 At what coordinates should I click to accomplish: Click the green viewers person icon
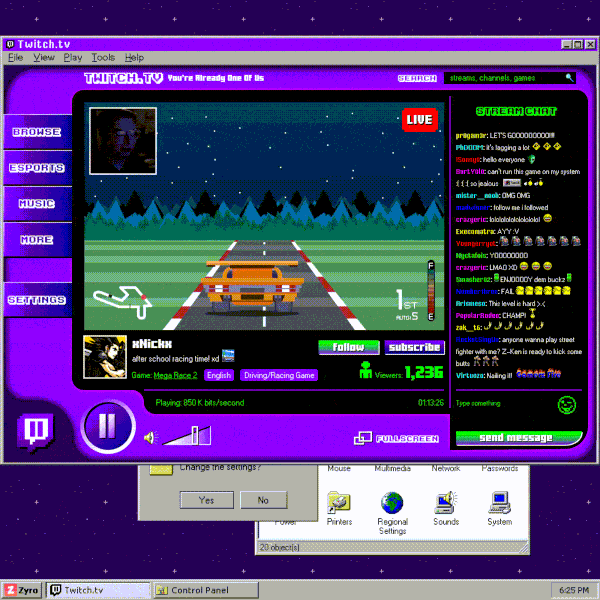pos(365,370)
